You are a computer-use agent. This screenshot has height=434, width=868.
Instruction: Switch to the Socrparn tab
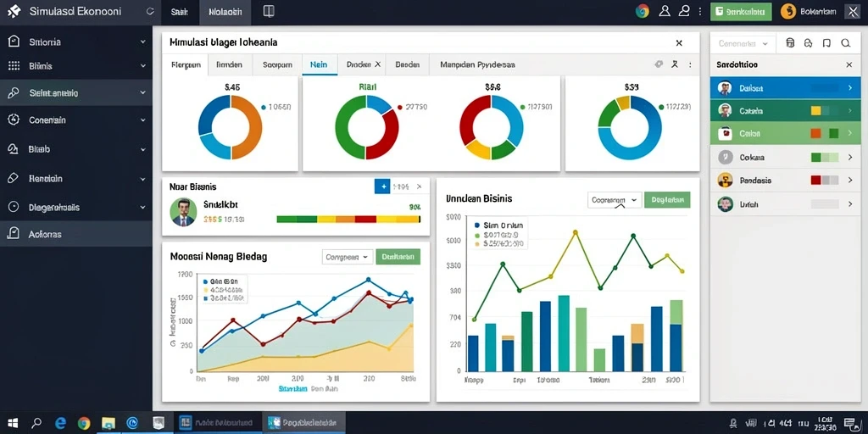(x=277, y=64)
